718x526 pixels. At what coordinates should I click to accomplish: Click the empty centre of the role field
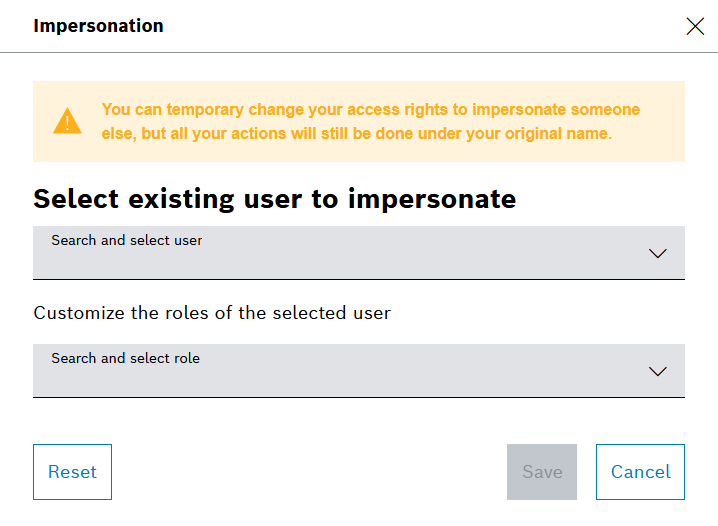[x=359, y=380]
